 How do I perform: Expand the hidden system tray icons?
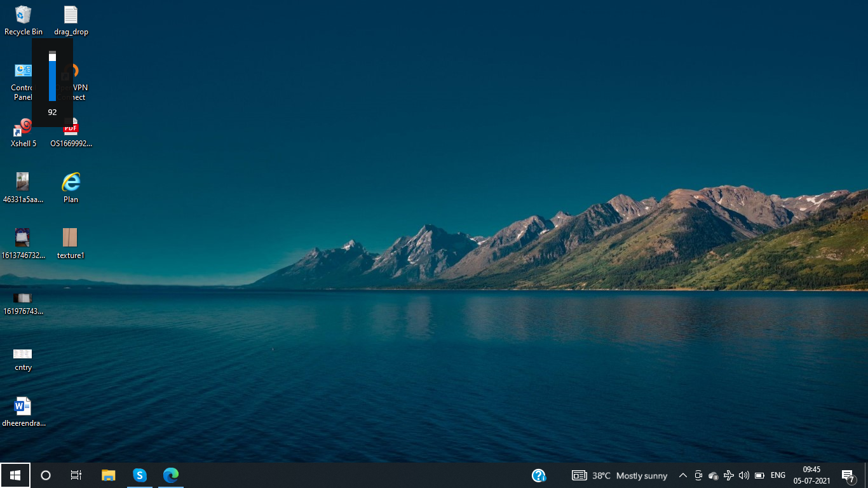tap(683, 475)
